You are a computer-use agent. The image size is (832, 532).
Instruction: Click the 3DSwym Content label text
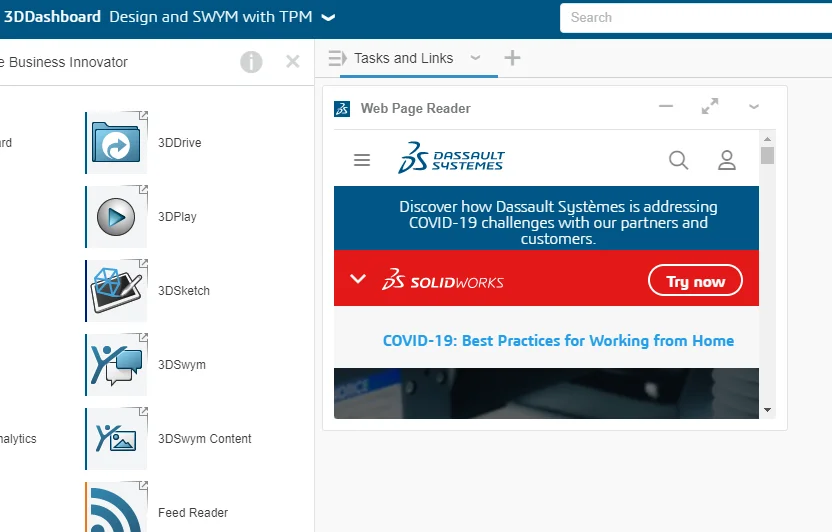(x=205, y=439)
